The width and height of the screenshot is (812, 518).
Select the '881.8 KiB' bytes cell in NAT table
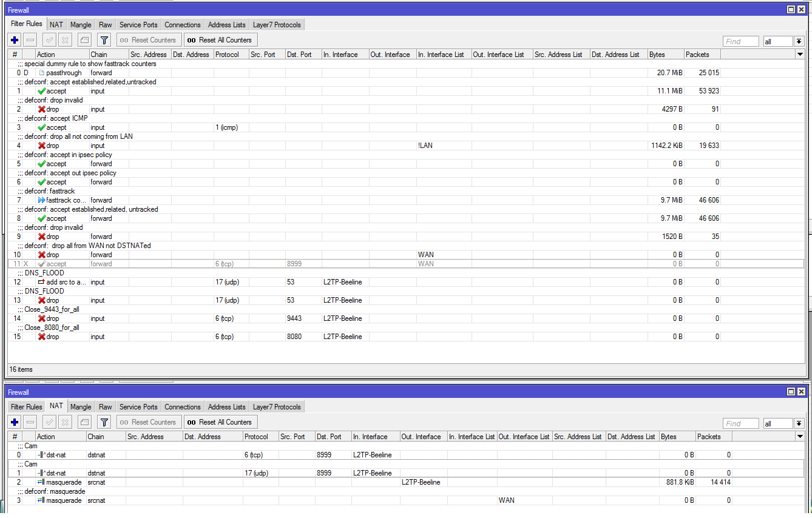click(x=678, y=482)
